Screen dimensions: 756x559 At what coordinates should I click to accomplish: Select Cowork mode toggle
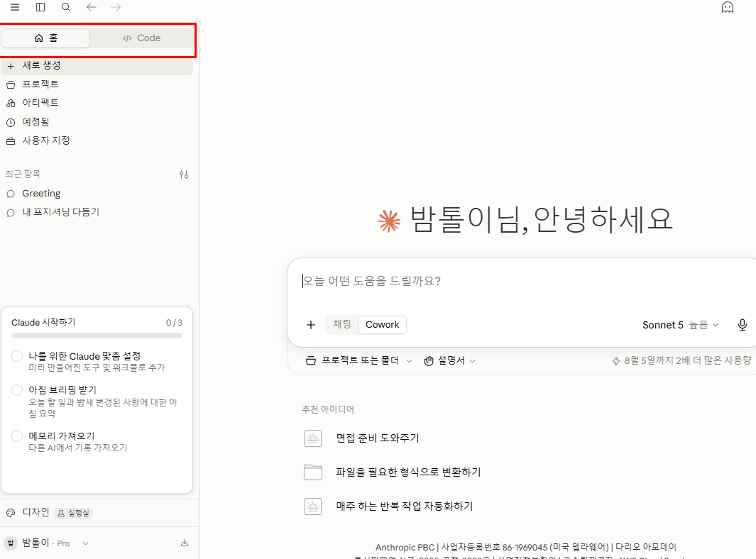click(383, 324)
